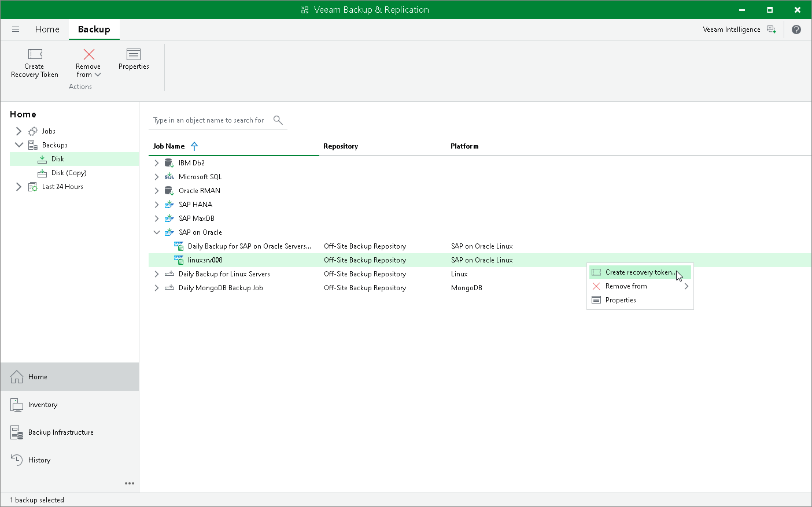The width and height of the screenshot is (812, 507).
Task: Expand the Last 24 Hours node
Action: coord(19,187)
